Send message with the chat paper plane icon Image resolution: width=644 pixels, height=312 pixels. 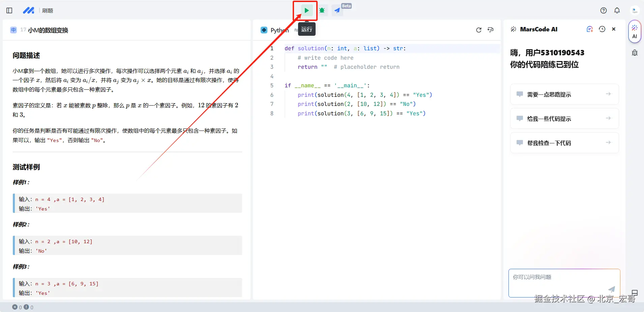click(611, 289)
